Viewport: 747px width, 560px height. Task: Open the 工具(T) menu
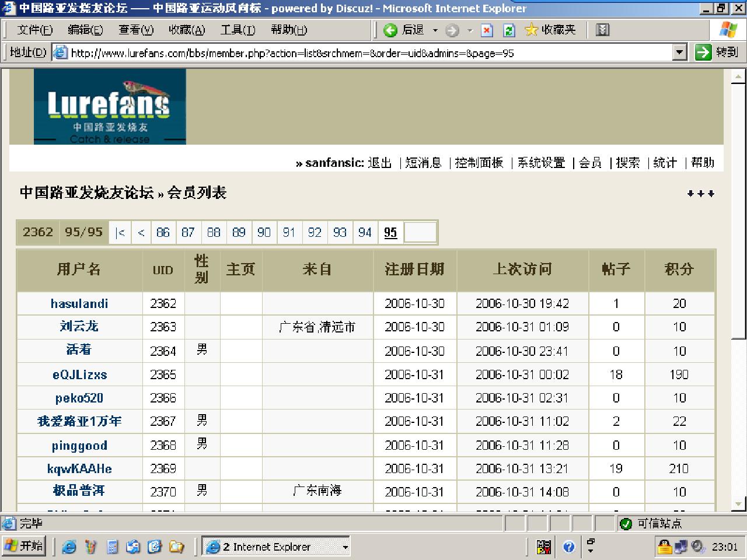click(238, 30)
